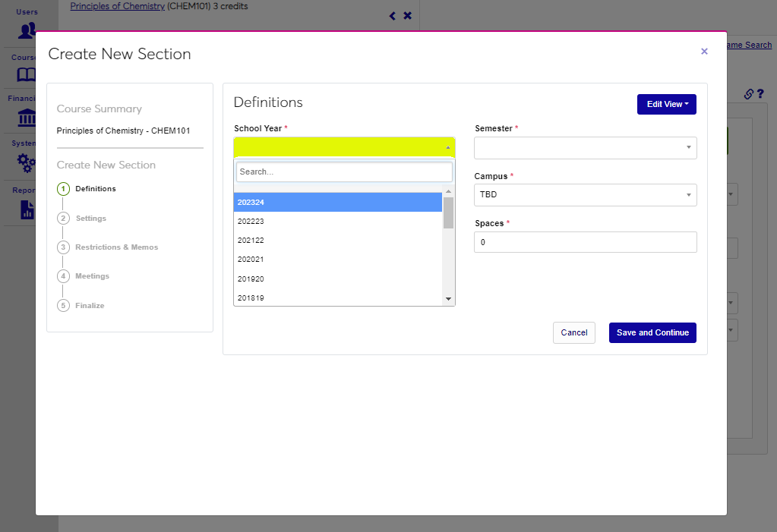Click the left chevron near course title
The height and width of the screenshot is (532, 777).
click(x=392, y=16)
